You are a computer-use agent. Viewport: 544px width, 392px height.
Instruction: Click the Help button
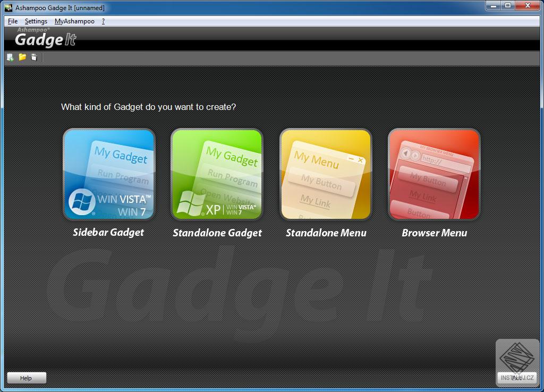tap(27, 378)
